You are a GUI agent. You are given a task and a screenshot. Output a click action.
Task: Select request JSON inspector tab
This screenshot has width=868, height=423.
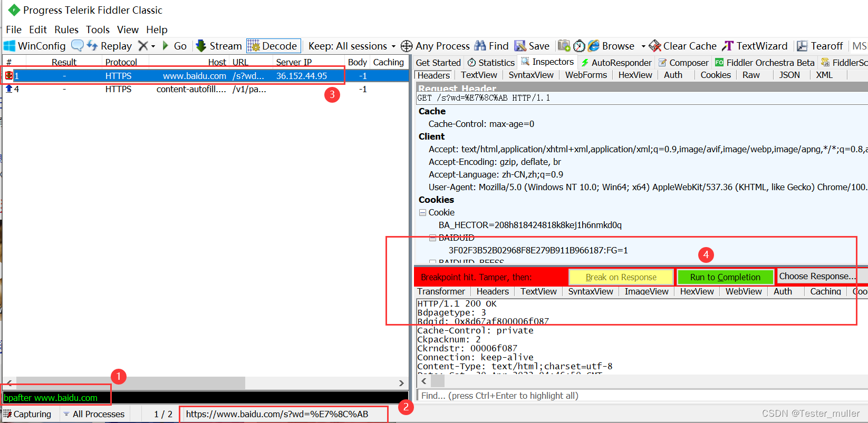789,75
